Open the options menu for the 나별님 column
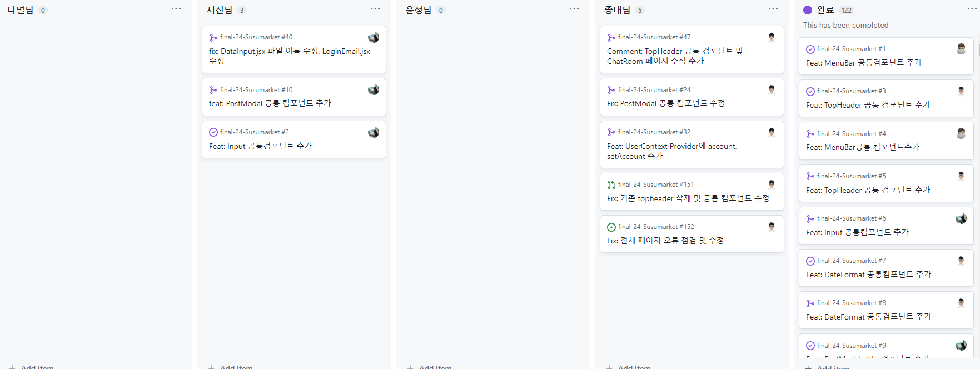Viewport: 980px width, 369px height. click(176, 8)
